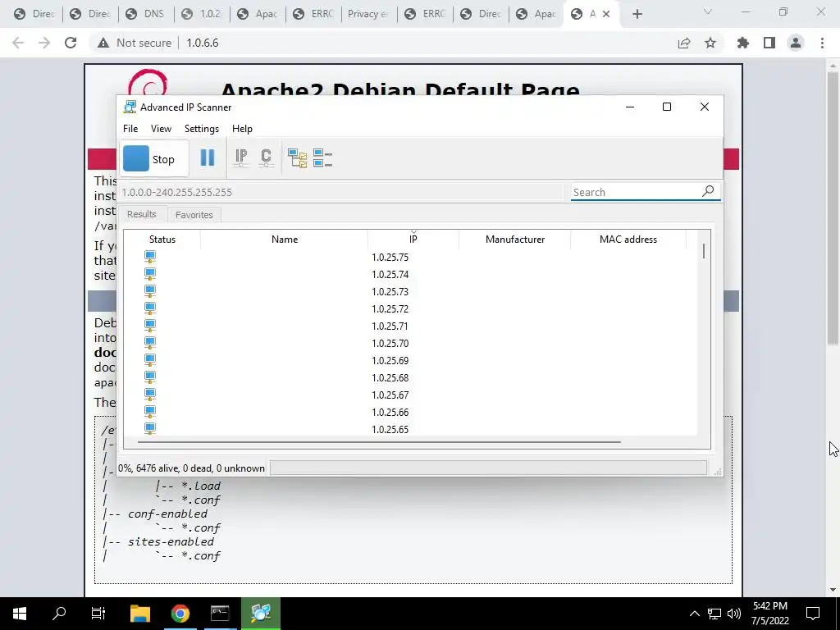This screenshot has height=630, width=840.
Task: Open a new Chrome tab with plus button
Action: [637, 14]
